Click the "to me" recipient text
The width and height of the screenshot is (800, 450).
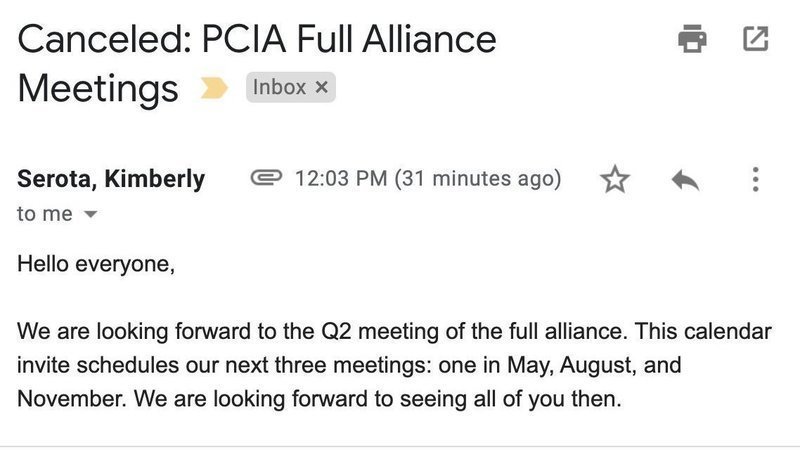(x=45, y=214)
